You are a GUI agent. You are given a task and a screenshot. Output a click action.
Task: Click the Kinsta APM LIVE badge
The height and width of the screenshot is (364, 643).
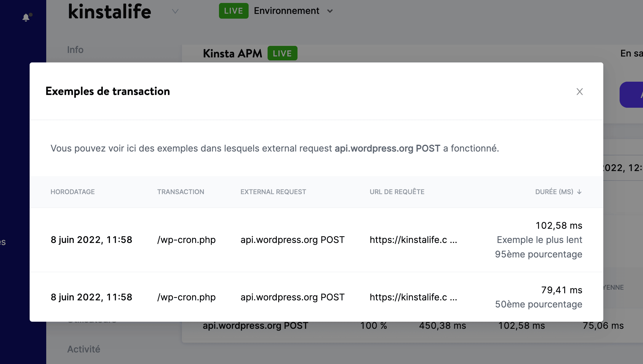coord(282,53)
